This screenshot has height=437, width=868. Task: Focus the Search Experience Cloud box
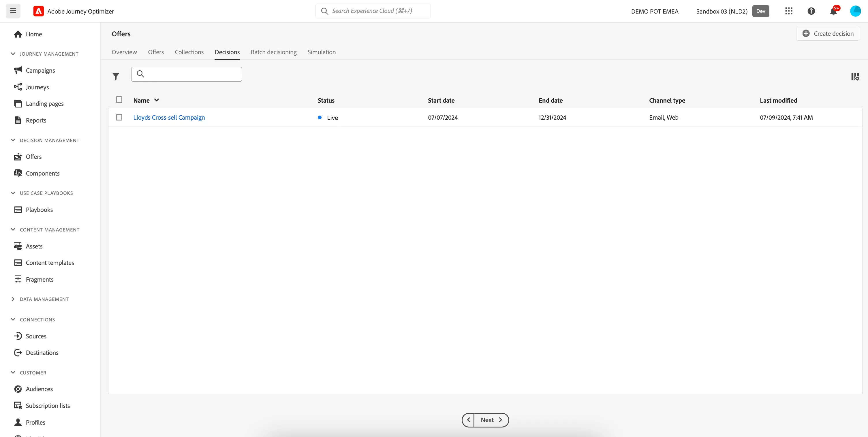(x=373, y=11)
